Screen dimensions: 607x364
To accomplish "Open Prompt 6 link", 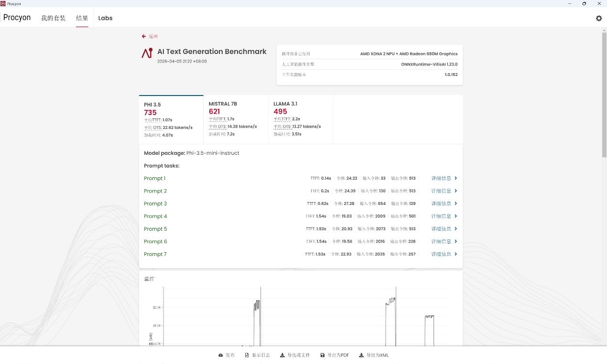I will tap(155, 242).
